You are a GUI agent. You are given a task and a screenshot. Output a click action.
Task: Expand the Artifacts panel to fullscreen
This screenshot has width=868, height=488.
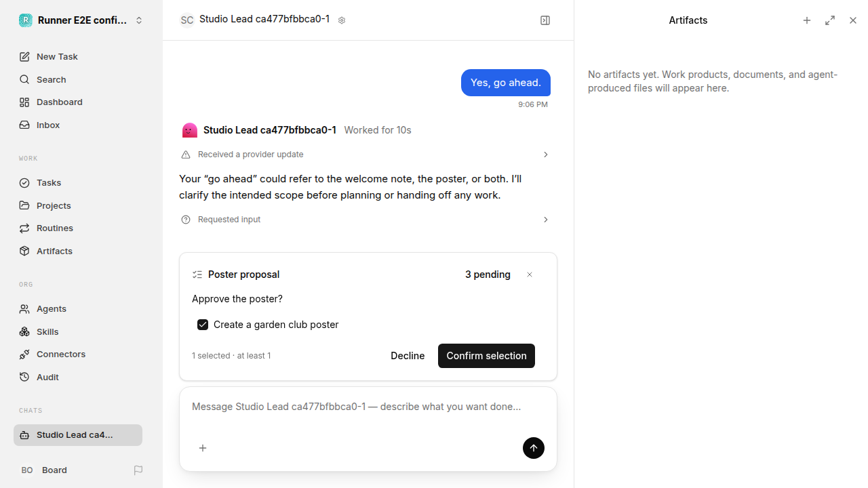point(830,20)
